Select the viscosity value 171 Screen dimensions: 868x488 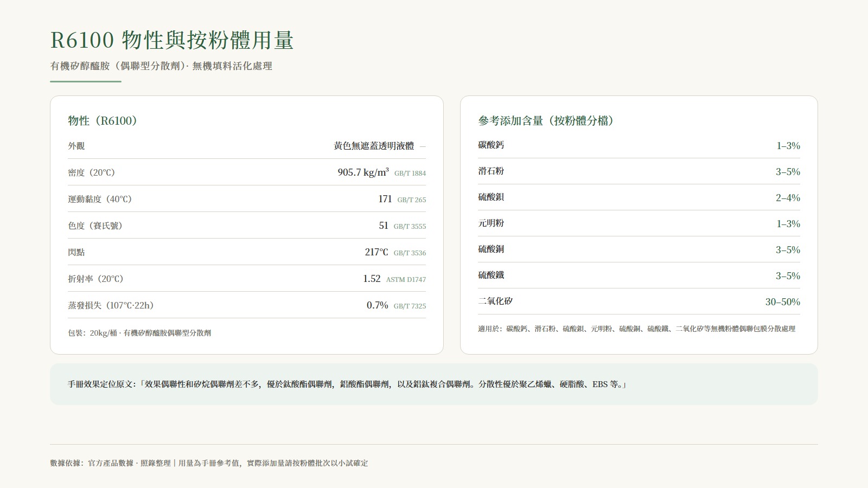(x=385, y=199)
